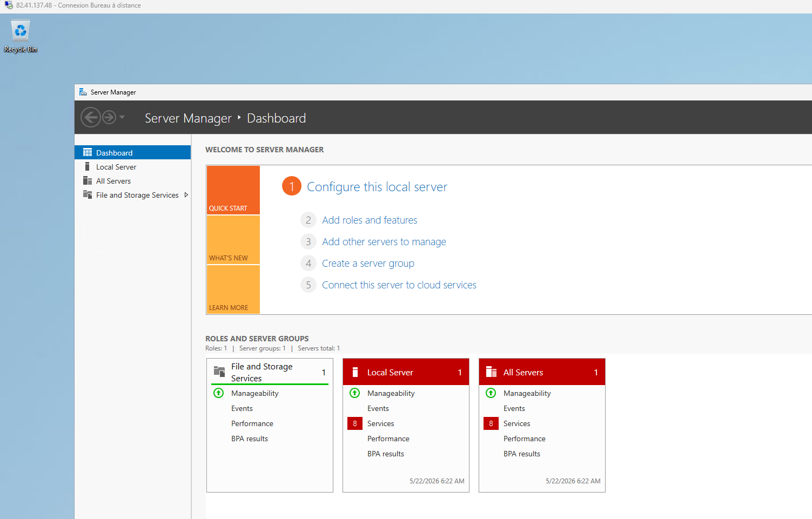Open Manageability in File and Storage Services tile
The width and height of the screenshot is (812, 519).
[255, 393]
